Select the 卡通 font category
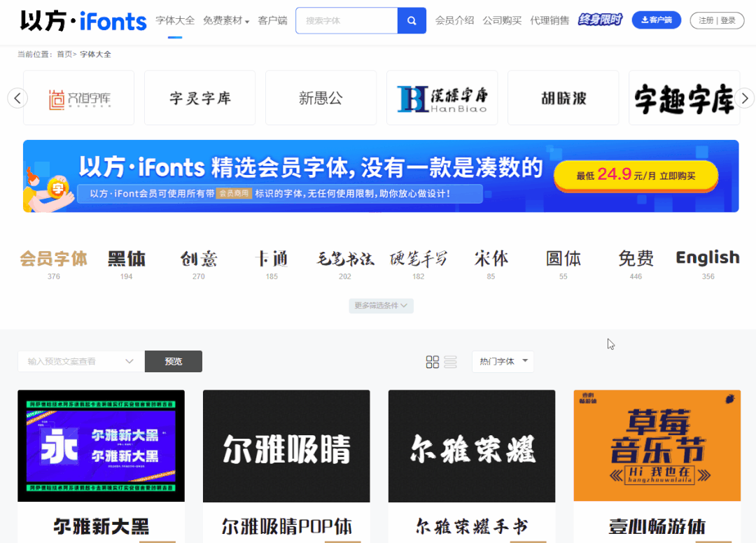The width and height of the screenshot is (756, 543). tap(272, 264)
